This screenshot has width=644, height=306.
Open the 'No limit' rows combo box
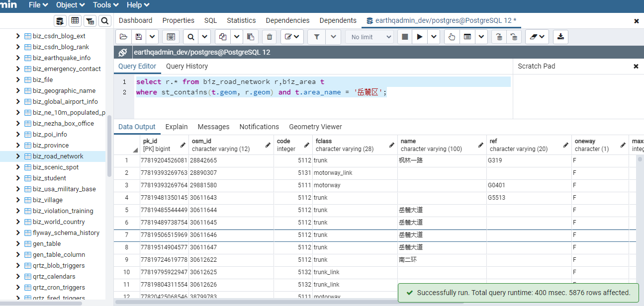tap(369, 37)
